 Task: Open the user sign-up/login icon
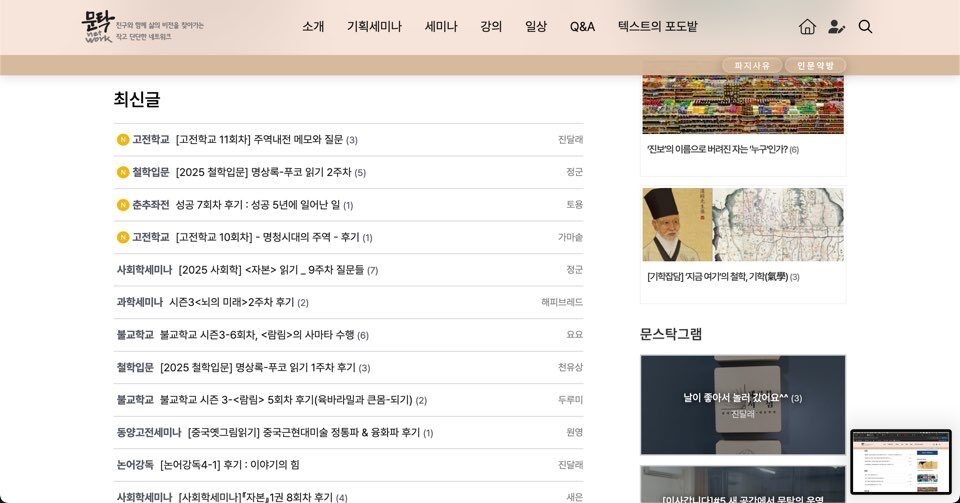[836, 27]
